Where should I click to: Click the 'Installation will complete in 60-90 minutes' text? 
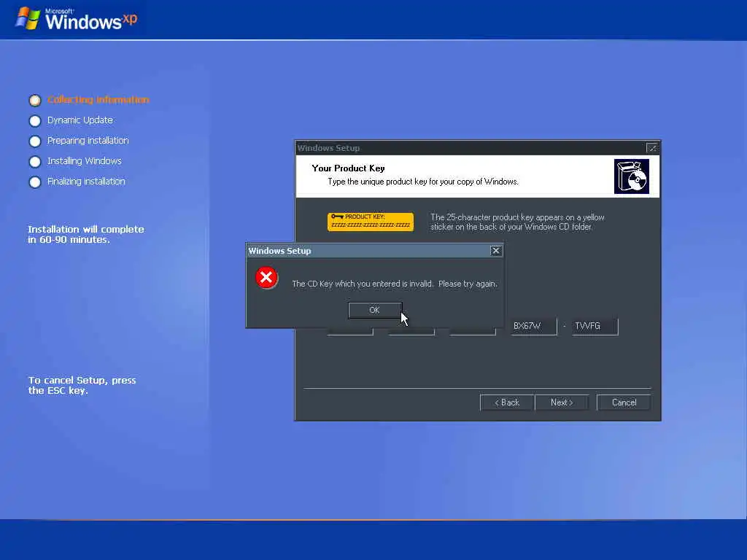pyautogui.click(x=86, y=234)
